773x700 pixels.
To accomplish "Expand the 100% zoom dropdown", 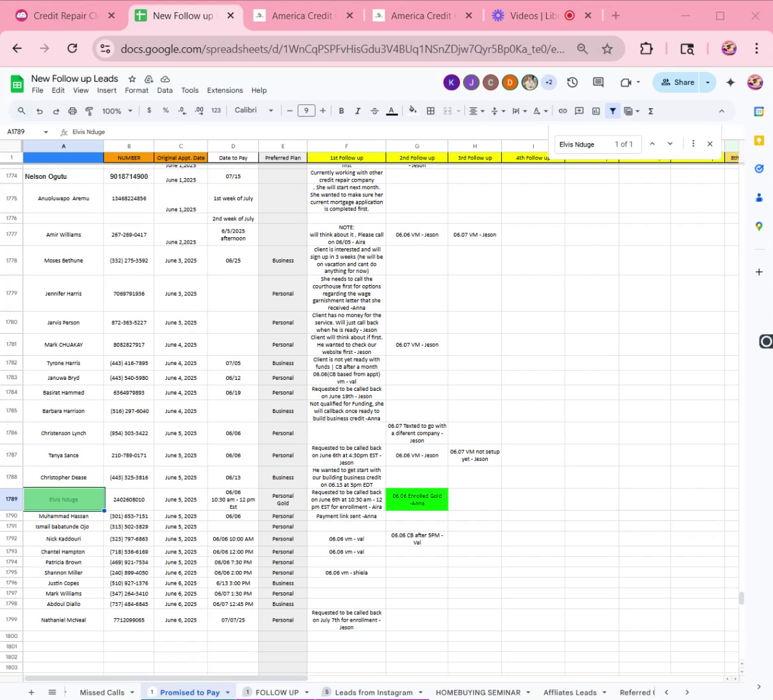I will click(117, 111).
